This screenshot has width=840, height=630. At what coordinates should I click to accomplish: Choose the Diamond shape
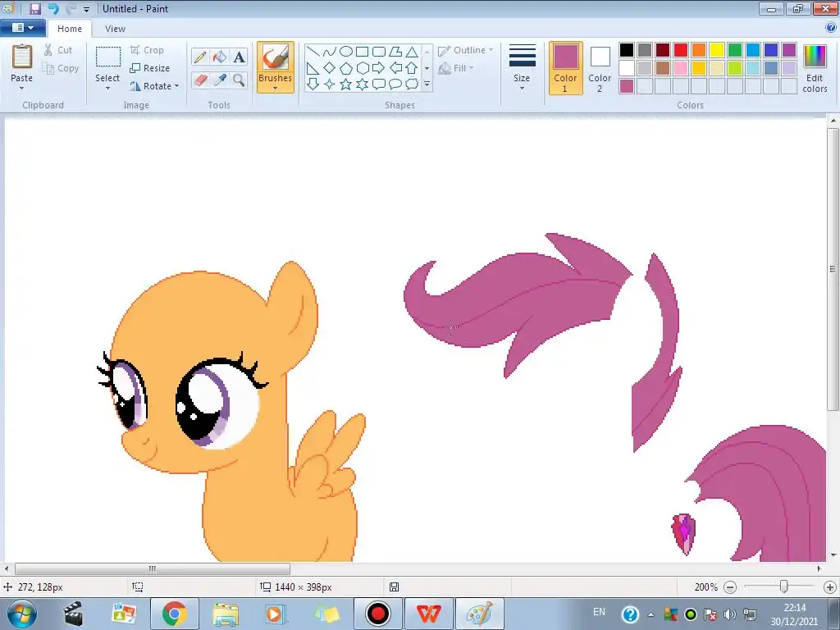point(330,68)
